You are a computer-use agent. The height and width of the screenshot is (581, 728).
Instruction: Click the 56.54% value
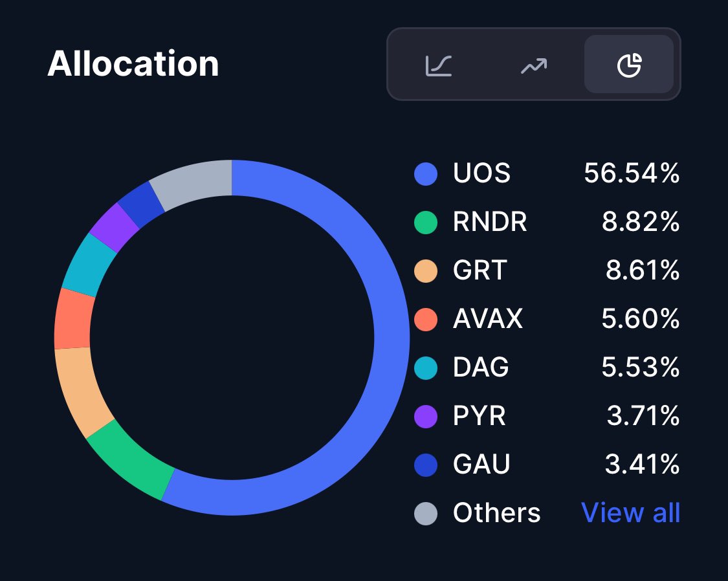click(632, 173)
